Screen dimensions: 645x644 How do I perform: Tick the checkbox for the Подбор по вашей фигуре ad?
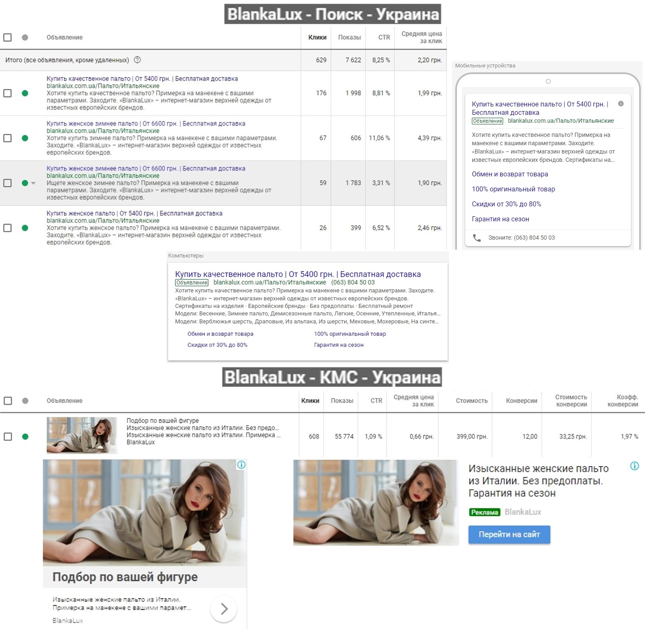click(x=7, y=437)
